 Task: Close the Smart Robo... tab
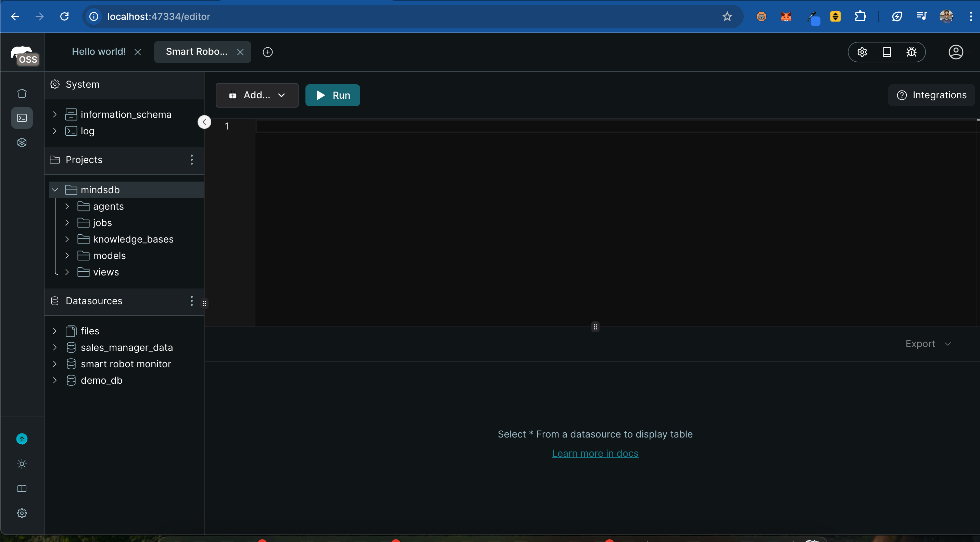(x=240, y=52)
